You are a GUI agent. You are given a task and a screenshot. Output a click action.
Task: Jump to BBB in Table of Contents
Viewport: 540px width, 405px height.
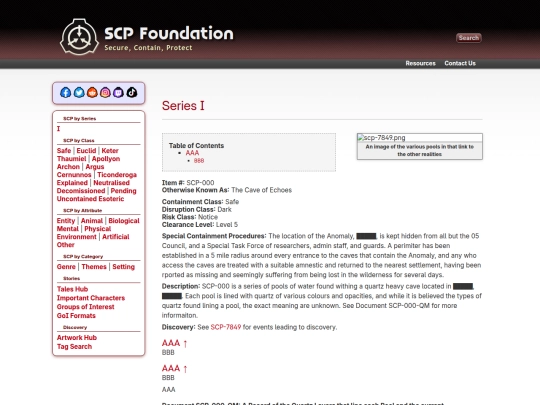coord(199,161)
